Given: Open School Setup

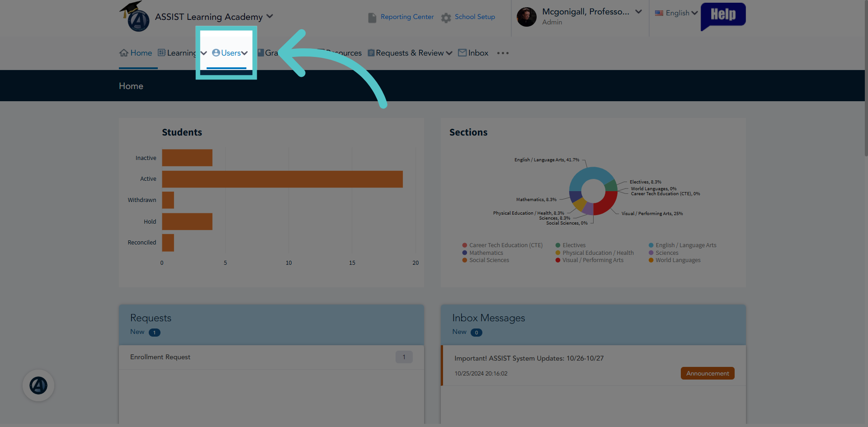Looking at the screenshot, I should click(475, 17).
